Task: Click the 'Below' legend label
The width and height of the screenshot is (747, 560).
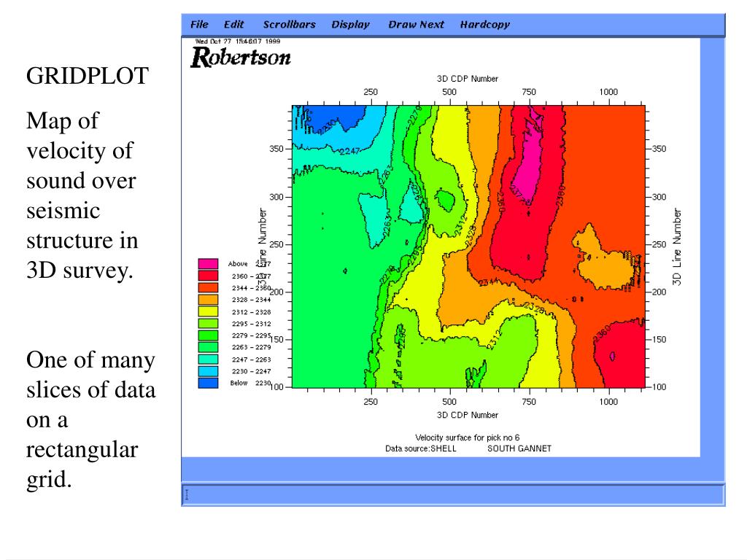Action: click(239, 383)
